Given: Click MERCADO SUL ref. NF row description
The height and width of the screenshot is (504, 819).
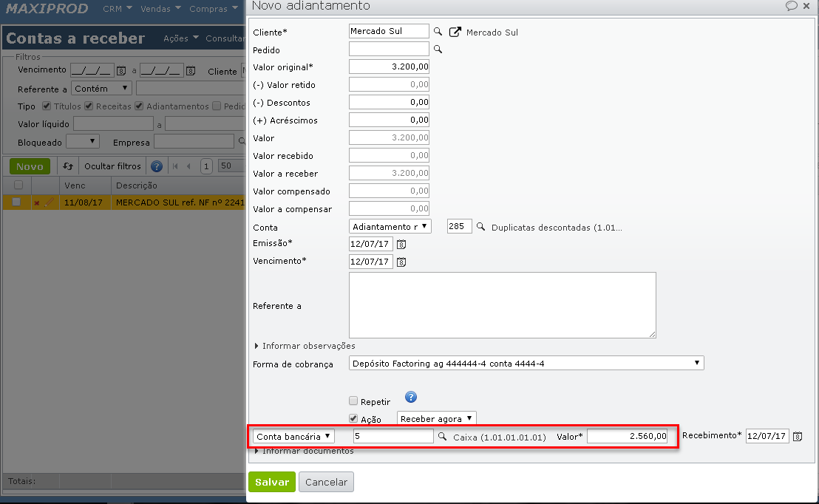Looking at the screenshot, I should pyautogui.click(x=180, y=202).
